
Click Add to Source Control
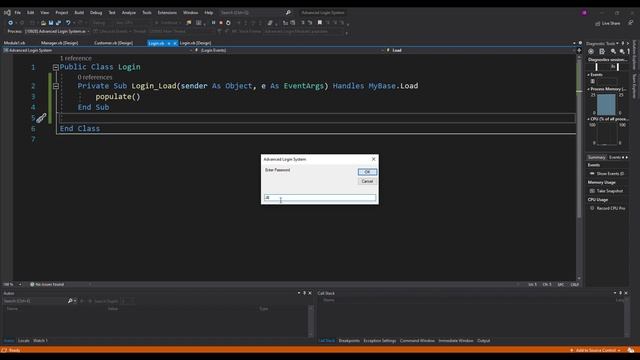pyautogui.click(x=595, y=350)
